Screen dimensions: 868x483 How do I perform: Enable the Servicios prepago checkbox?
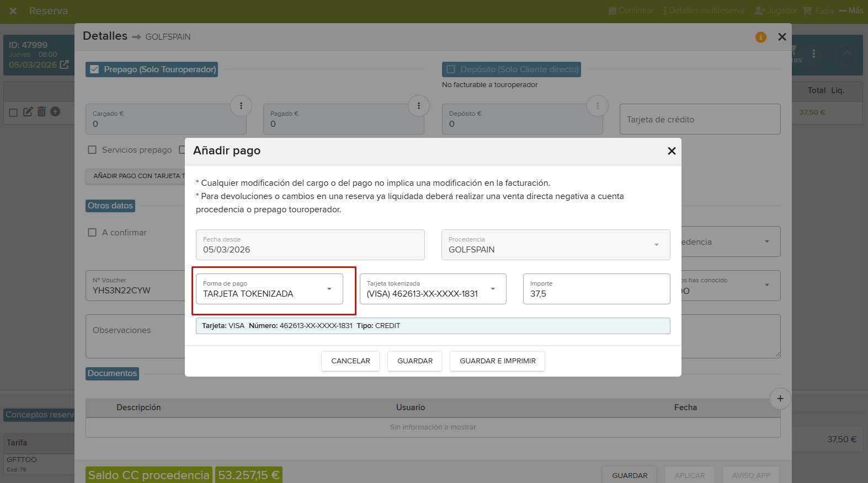coord(92,150)
